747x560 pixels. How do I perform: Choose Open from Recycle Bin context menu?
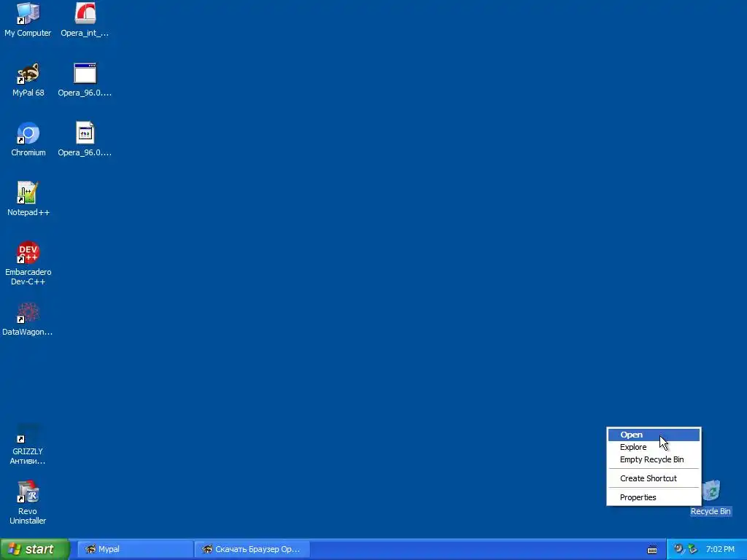click(654, 435)
